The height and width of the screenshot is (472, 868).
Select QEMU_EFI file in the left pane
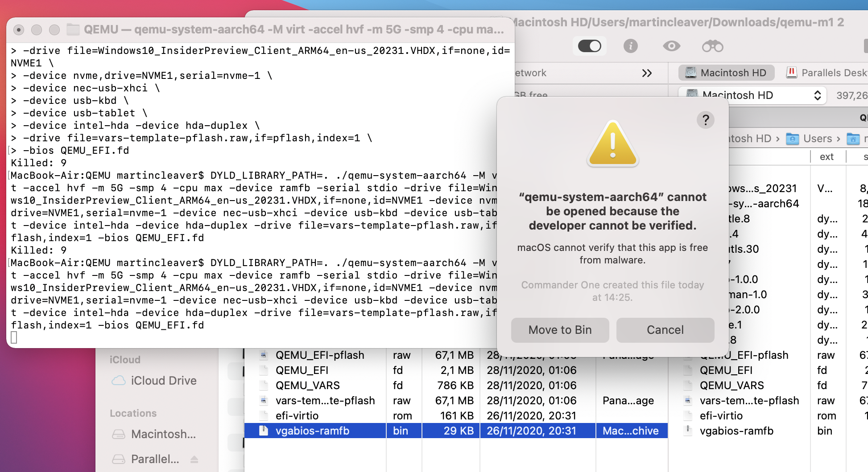[x=302, y=370]
